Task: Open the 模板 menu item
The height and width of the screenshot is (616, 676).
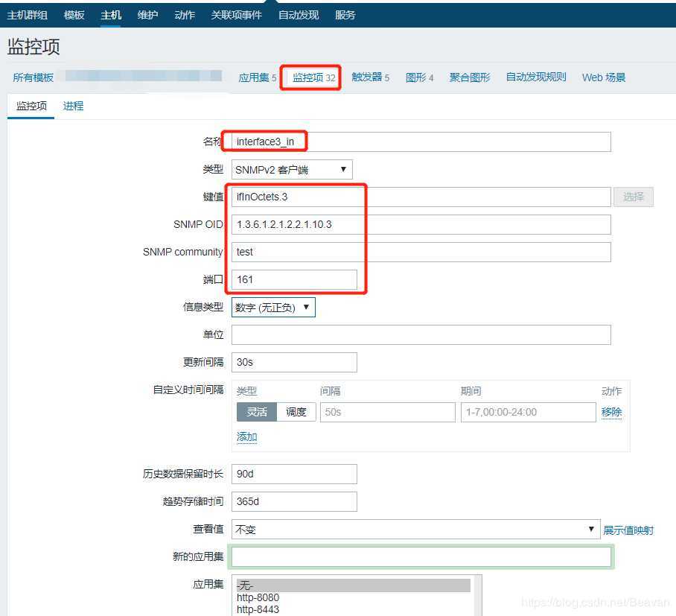Action: (x=74, y=15)
